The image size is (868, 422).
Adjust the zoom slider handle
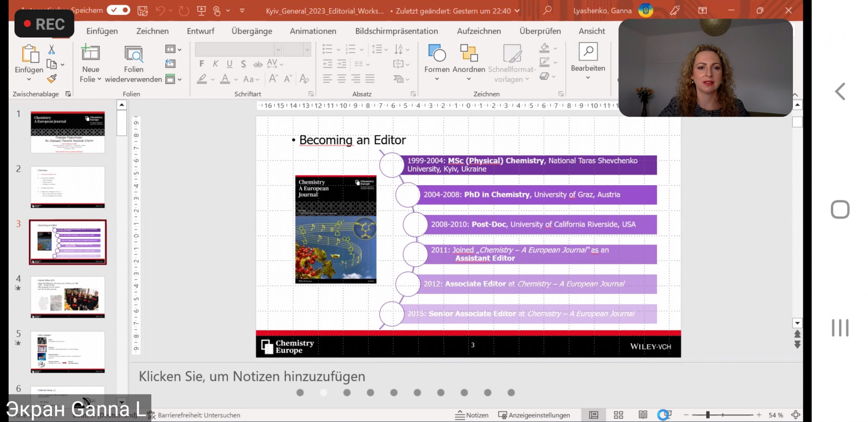[x=708, y=415]
